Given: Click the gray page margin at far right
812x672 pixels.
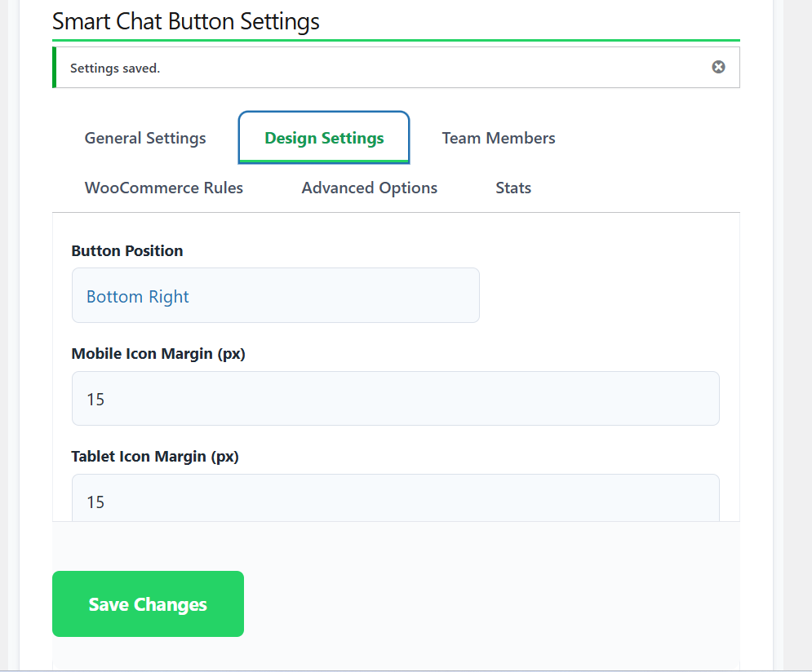Looking at the screenshot, I should (797, 326).
